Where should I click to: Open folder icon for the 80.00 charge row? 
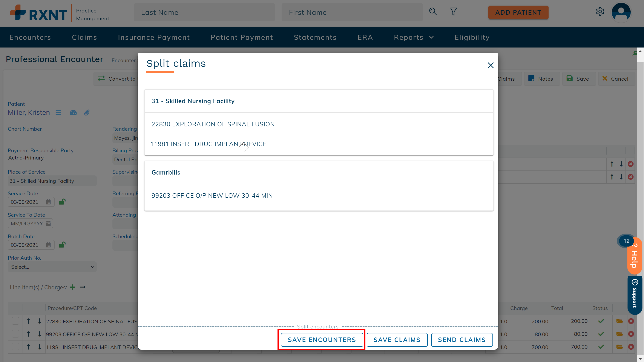point(619,334)
